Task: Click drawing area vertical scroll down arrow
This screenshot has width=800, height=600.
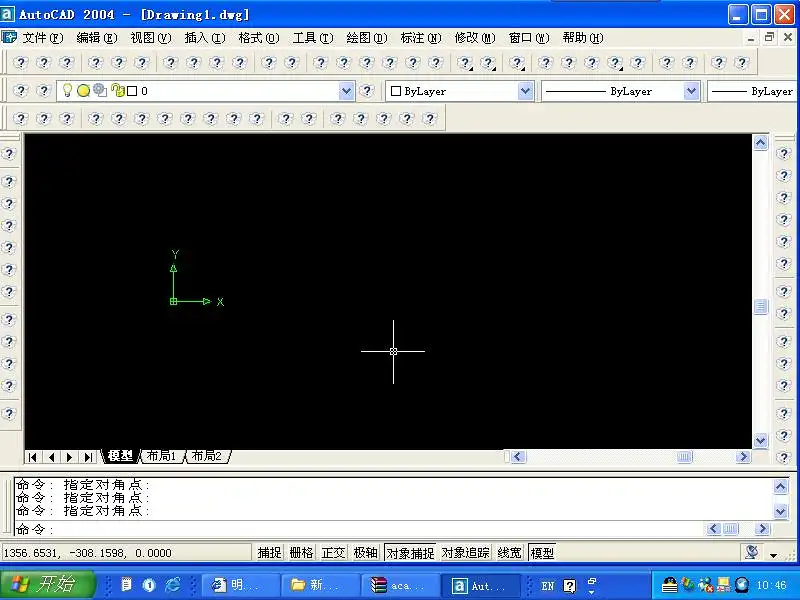Action: pyautogui.click(x=761, y=440)
